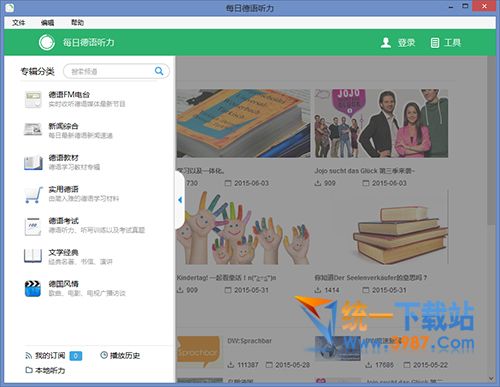Open the 德语教材 textbook category icon
500x387 pixels.
pos(33,162)
